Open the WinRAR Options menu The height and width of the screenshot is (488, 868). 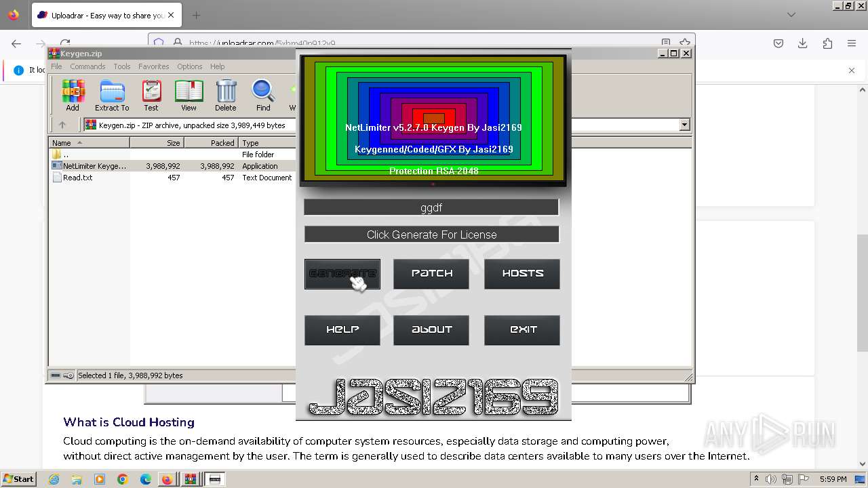tap(190, 66)
